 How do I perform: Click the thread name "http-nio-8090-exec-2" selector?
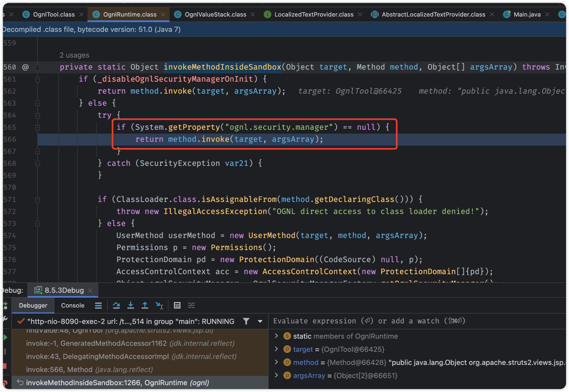pyautogui.click(x=131, y=321)
